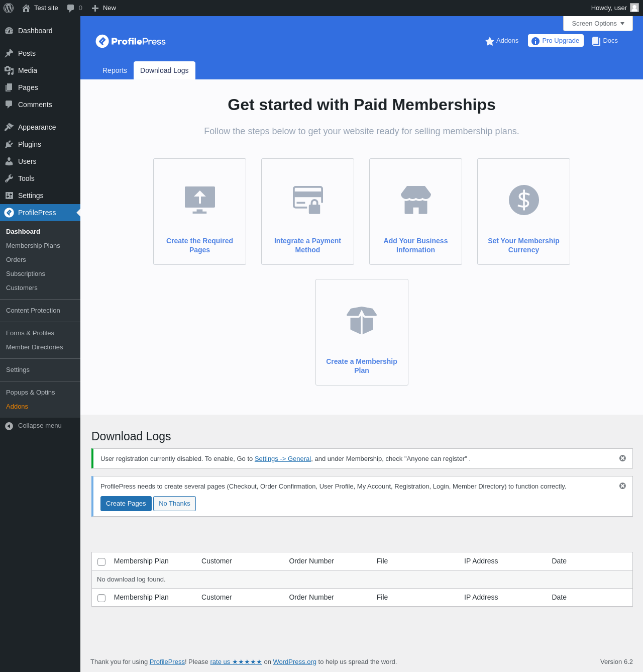The height and width of the screenshot is (672, 643).
Task: Open Content Protection menu item
Action: pyautogui.click(x=33, y=311)
